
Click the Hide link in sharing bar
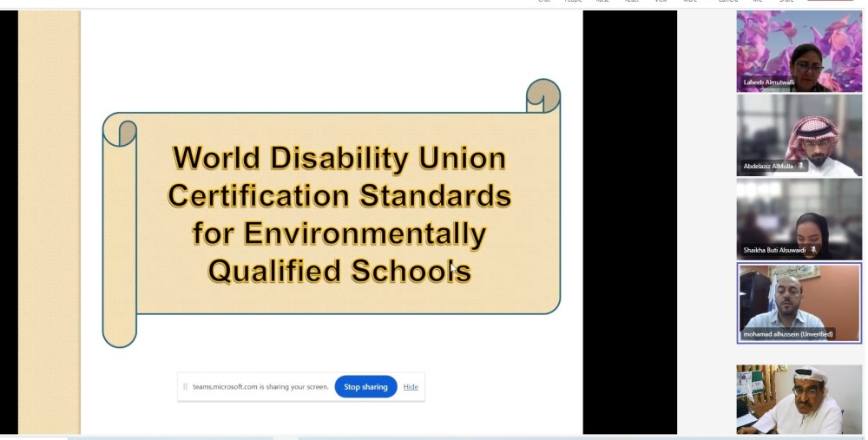(x=411, y=387)
